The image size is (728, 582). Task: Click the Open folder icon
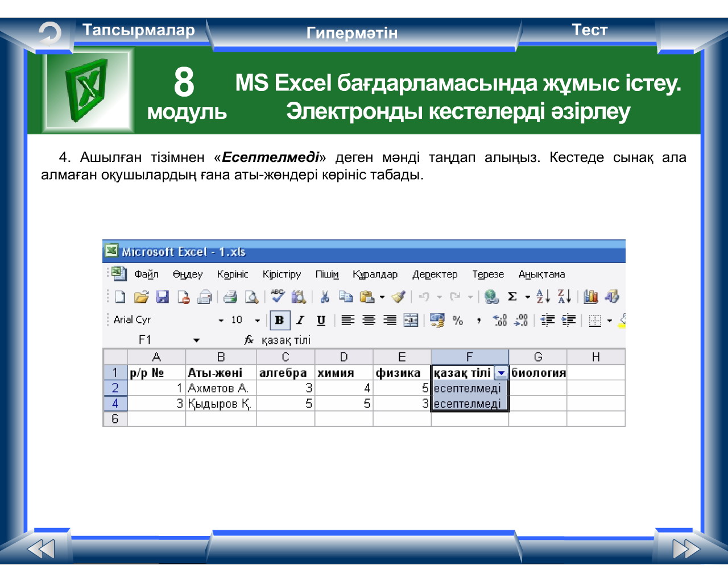[x=141, y=297]
